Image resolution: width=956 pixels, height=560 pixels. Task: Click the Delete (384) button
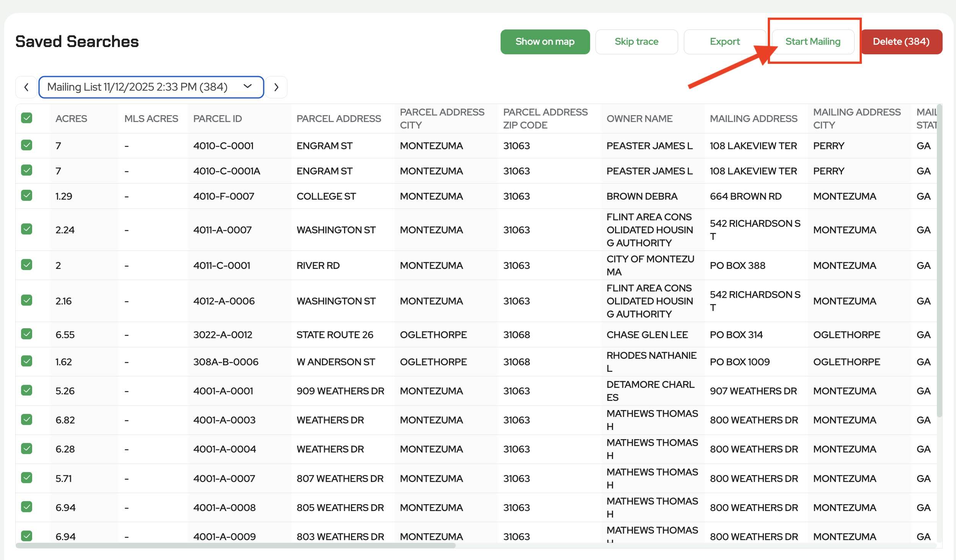pyautogui.click(x=901, y=42)
